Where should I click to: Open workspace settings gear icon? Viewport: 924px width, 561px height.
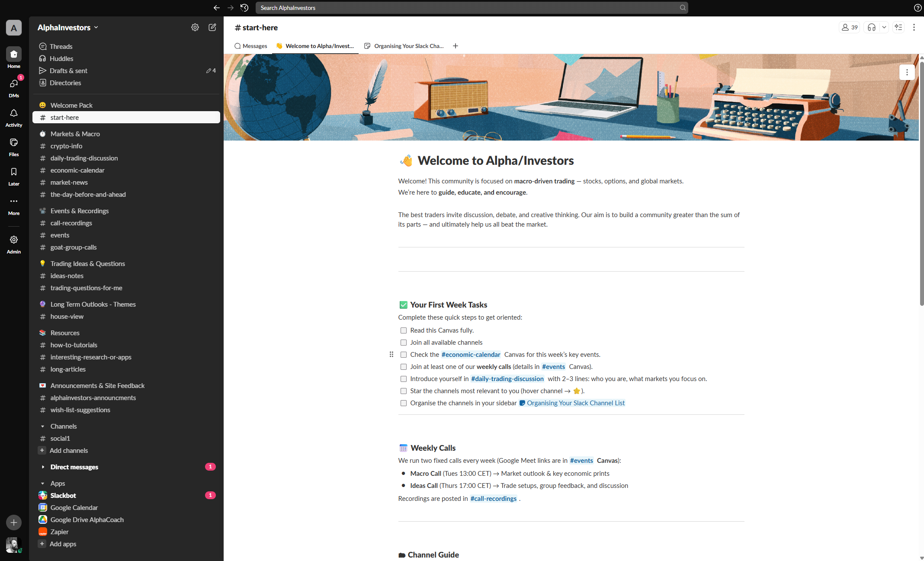(195, 27)
